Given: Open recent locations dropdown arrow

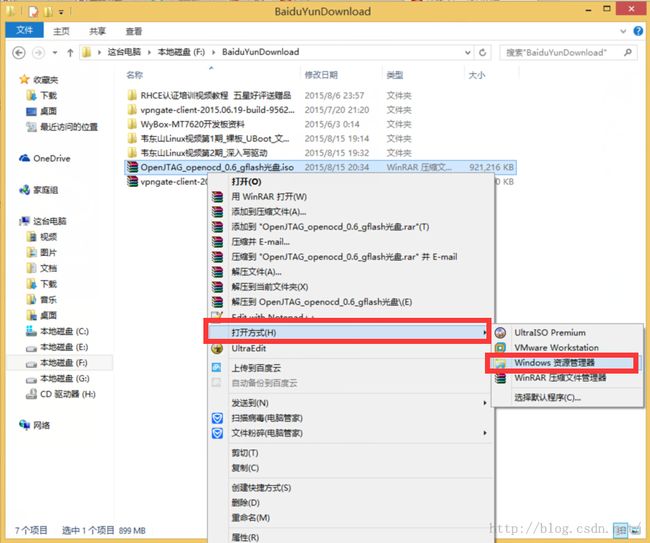Looking at the screenshot, I should [x=55, y=53].
